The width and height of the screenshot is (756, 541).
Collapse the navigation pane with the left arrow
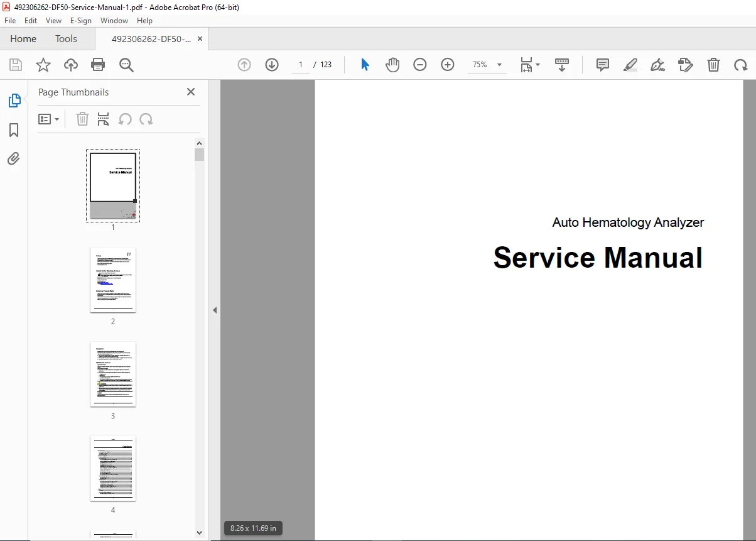point(215,310)
